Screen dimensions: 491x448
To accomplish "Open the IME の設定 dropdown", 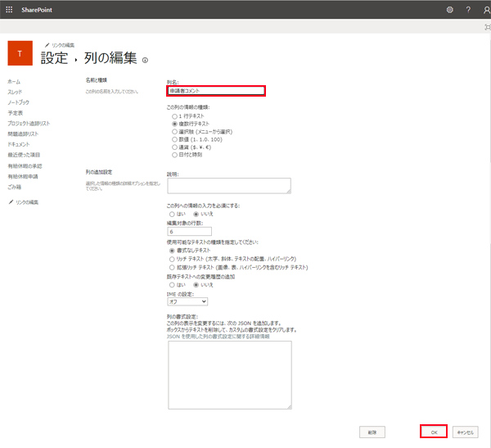I will pyautogui.click(x=187, y=301).
